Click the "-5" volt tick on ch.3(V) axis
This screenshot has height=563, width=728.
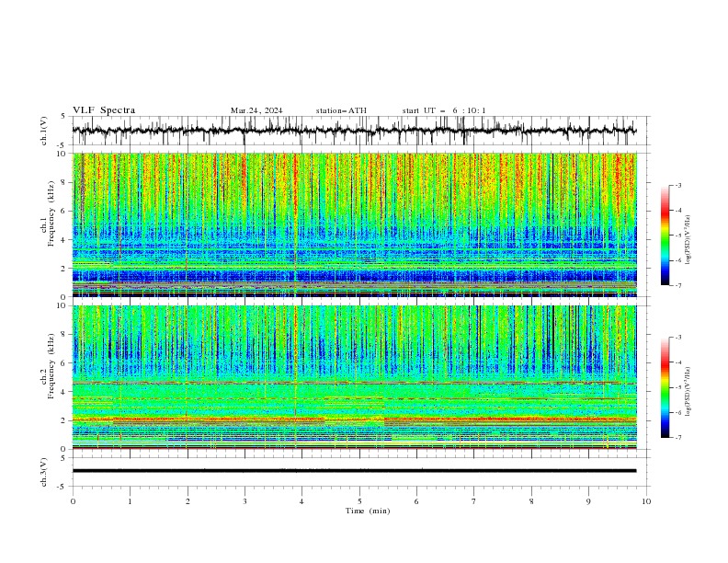click(63, 487)
